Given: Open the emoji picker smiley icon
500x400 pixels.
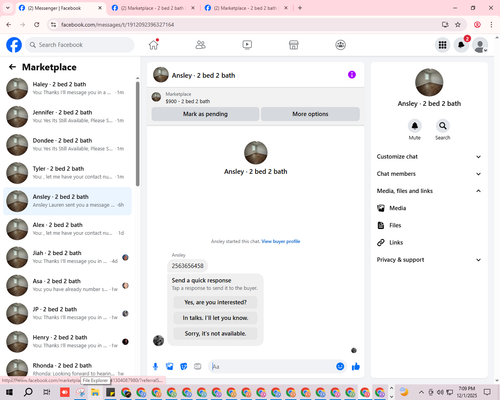Looking at the screenshot, I should click(x=340, y=367).
